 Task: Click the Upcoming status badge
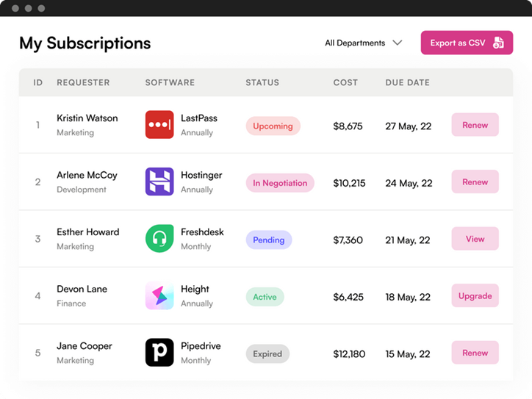[x=273, y=126]
